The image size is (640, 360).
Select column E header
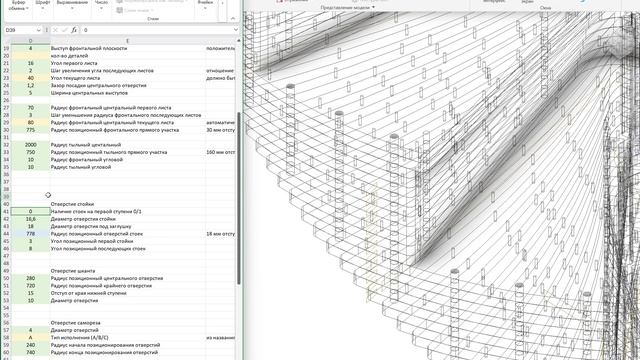[x=127, y=41]
